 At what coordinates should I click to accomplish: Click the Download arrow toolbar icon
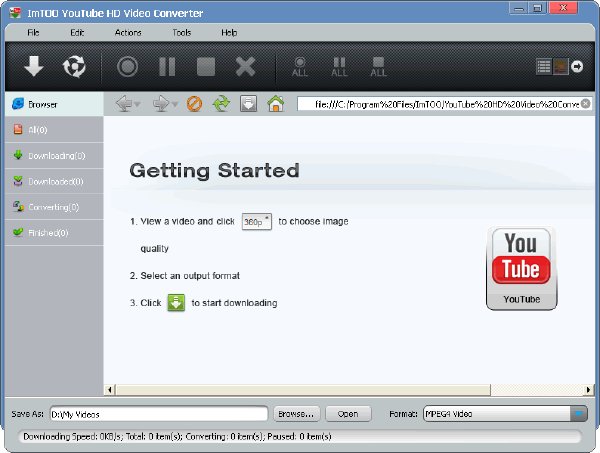tap(34, 66)
